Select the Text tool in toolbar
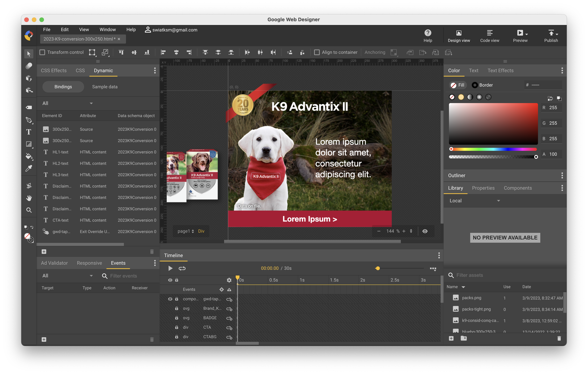This screenshot has height=374, width=588. pyautogui.click(x=28, y=132)
